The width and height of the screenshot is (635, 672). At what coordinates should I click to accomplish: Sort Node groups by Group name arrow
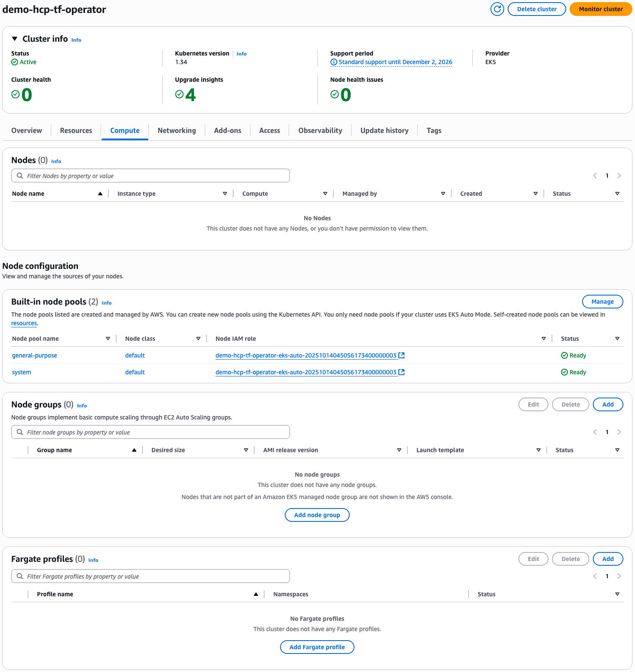134,450
